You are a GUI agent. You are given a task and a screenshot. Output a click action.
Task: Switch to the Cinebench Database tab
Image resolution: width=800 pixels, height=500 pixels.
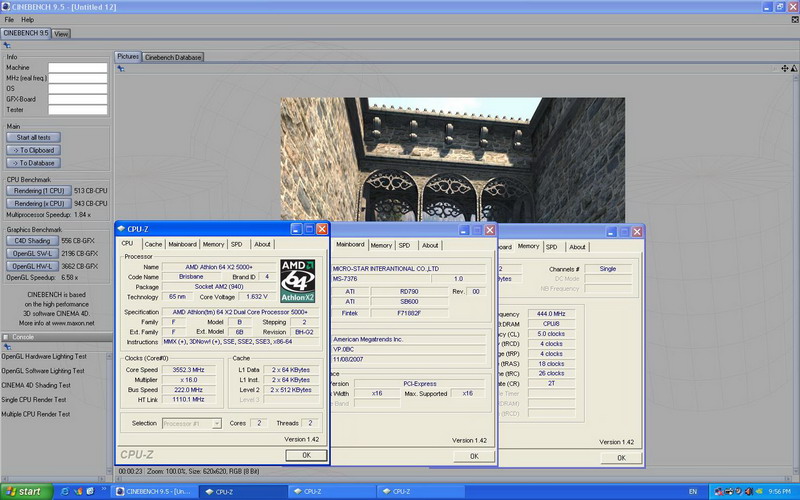[174, 57]
